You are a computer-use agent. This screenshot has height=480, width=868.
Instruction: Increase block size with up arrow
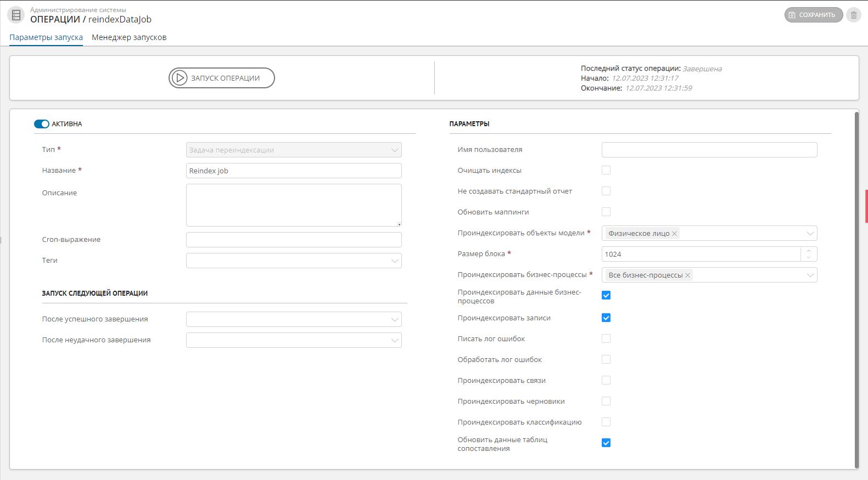pos(809,251)
